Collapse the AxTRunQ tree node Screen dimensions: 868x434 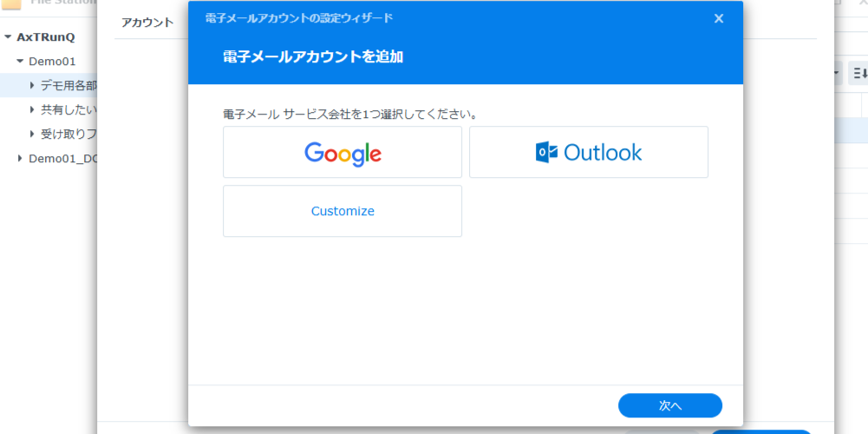click(8, 37)
